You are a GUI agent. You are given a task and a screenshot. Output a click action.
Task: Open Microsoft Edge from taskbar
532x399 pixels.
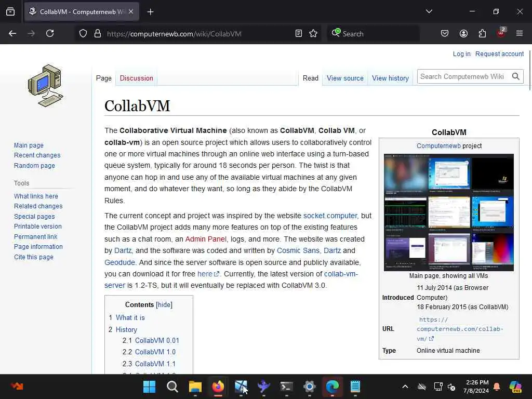(332, 387)
